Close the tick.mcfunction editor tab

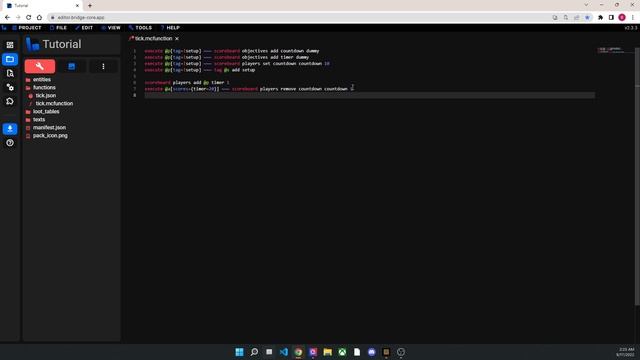click(177, 38)
